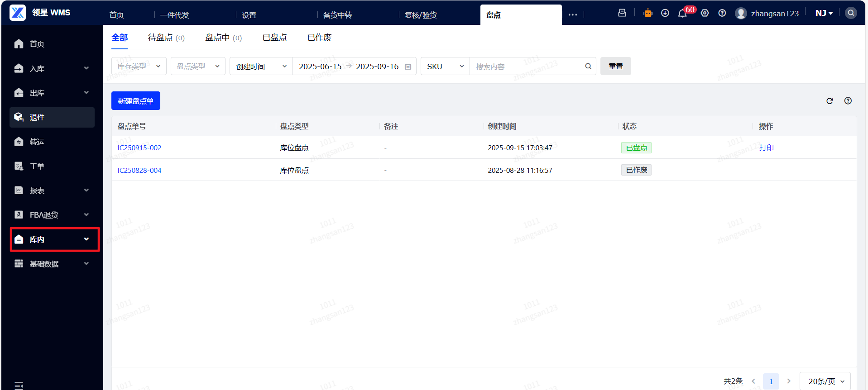
Task: Click the 重置 button
Action: tap(616, 66)
